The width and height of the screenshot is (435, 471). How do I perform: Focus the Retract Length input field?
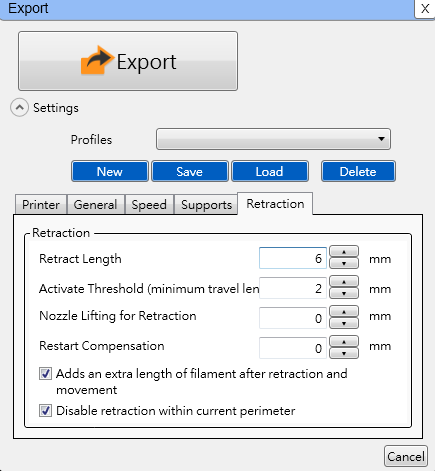click(293, 258)
